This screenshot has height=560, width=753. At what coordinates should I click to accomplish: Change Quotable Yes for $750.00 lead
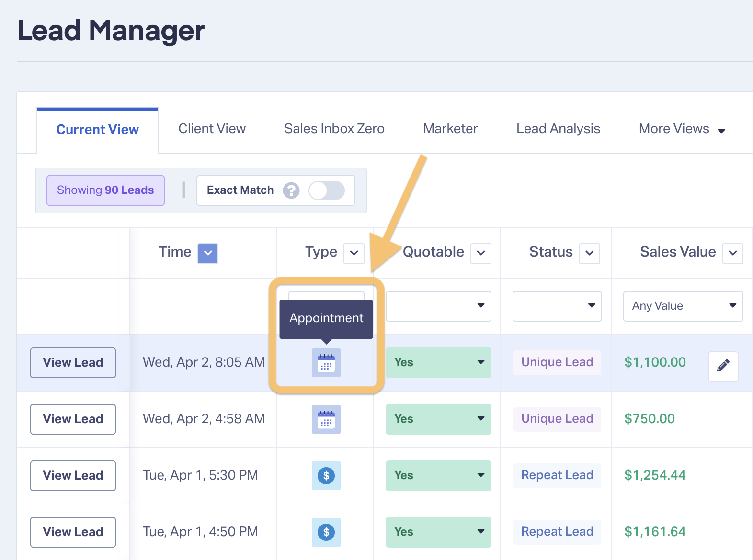click(x=438, y=419)
